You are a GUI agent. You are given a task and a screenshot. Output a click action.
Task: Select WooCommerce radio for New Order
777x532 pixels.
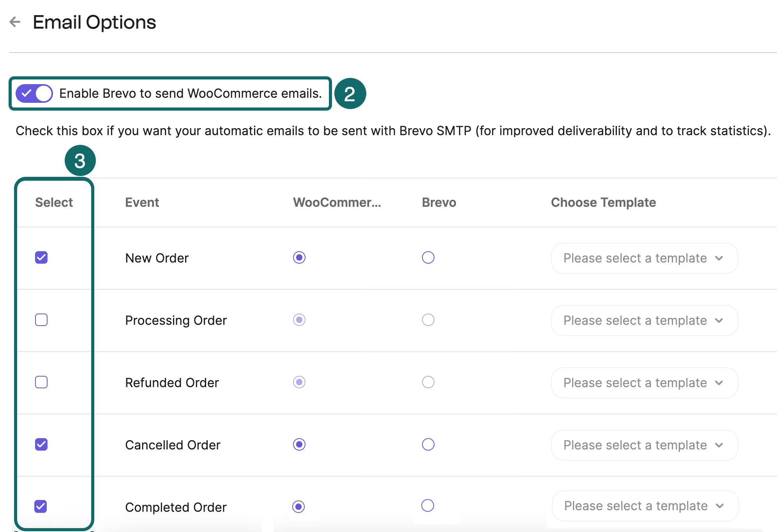tap(299, 257)
